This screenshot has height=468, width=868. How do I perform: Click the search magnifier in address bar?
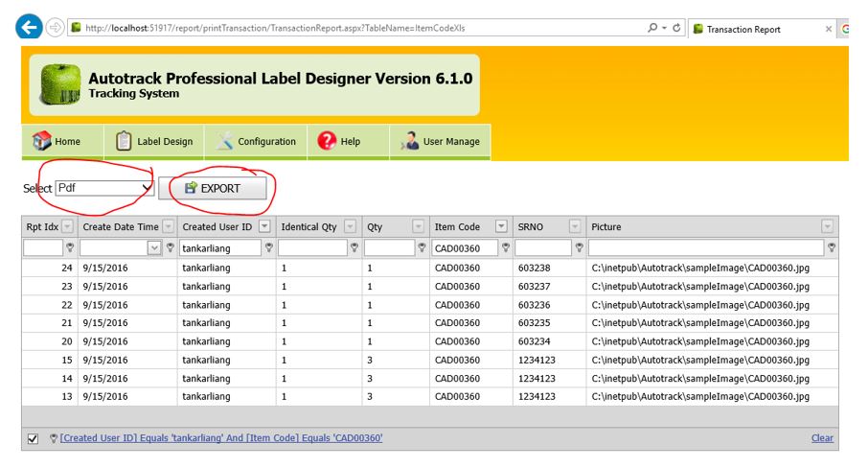tap(652, 28)
